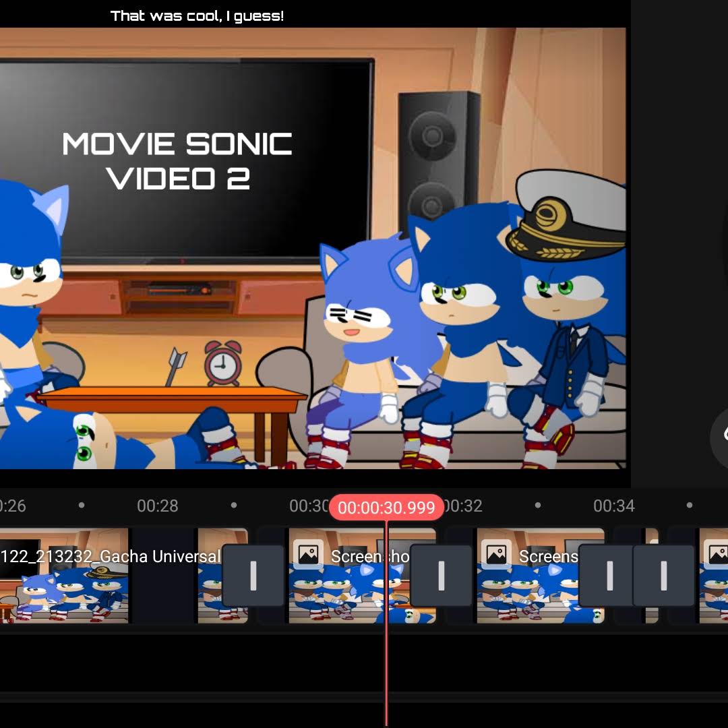Click the ruler dot between 00:28 and 00:30
Image resolution: width=728 pixels, height=728 pixels.
coord(234,505)
